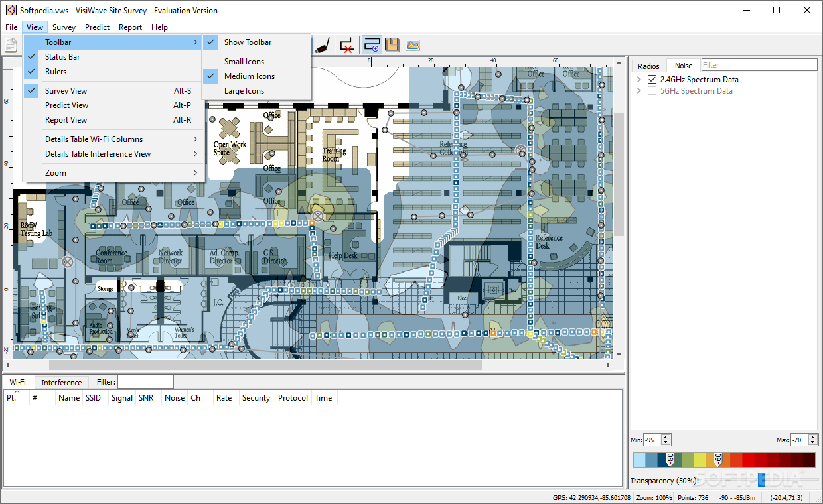Select Small Icons size
This screenshot has width=823, height=504.
tap(256, 62)
